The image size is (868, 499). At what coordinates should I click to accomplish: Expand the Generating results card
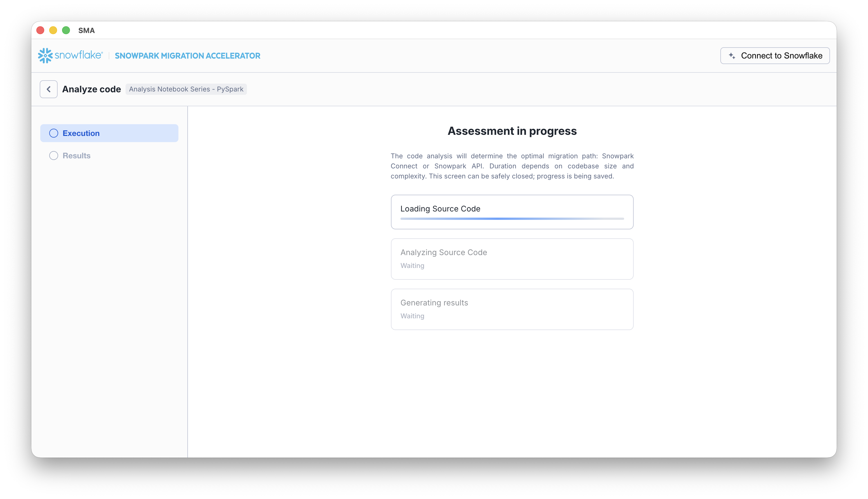pos(512,309)
